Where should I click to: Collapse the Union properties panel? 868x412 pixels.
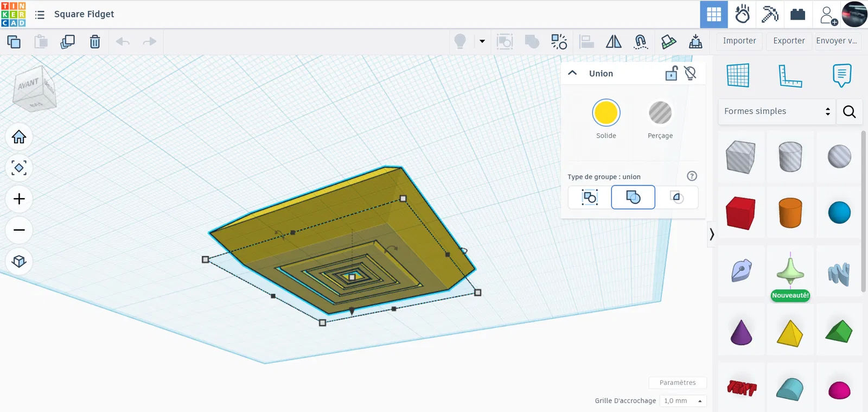[x=572, y=73]
